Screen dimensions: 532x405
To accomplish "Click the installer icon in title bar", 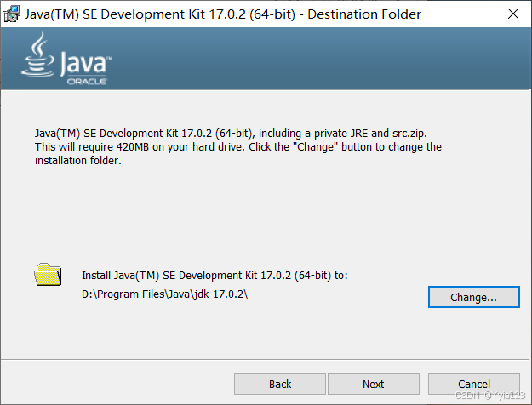I will coord(12,14).
